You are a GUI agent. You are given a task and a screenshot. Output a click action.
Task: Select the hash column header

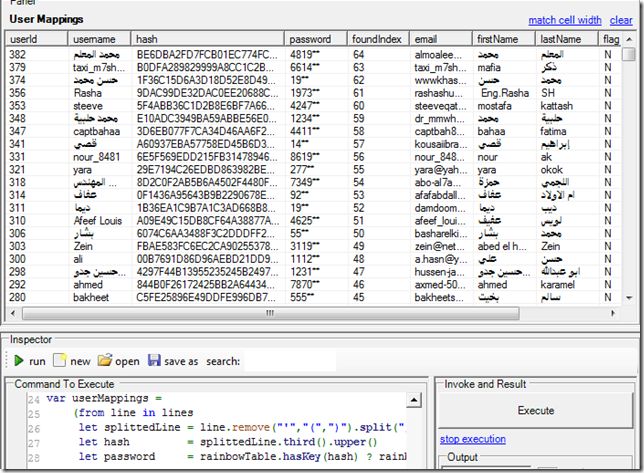click(209, 38)
